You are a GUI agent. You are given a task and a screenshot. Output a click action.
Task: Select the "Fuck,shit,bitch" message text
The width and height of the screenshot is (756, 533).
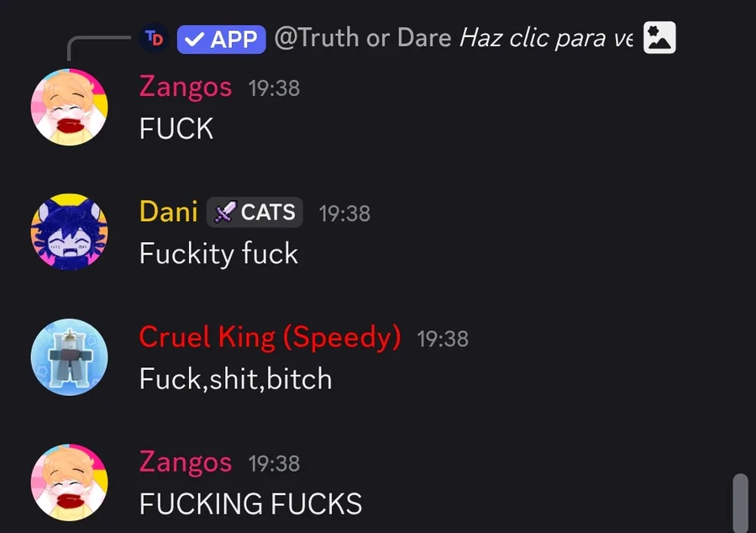pyautogui.click(x=236, y=379)
